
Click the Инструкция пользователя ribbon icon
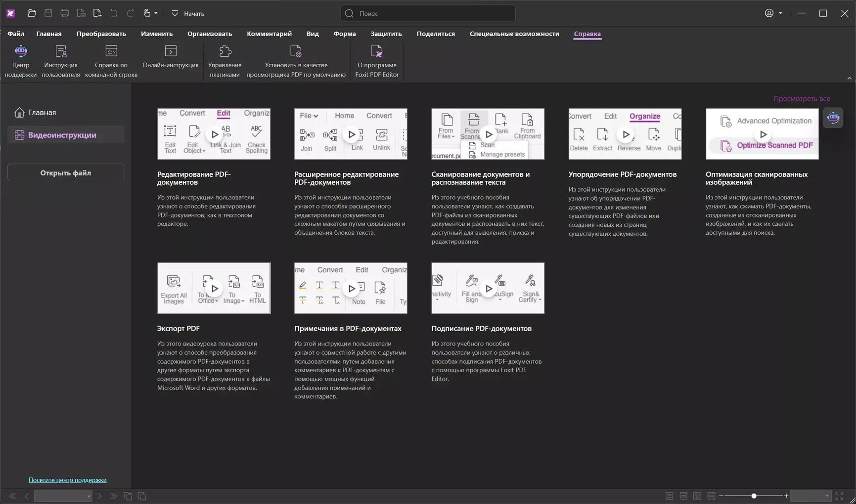(61, 51)
